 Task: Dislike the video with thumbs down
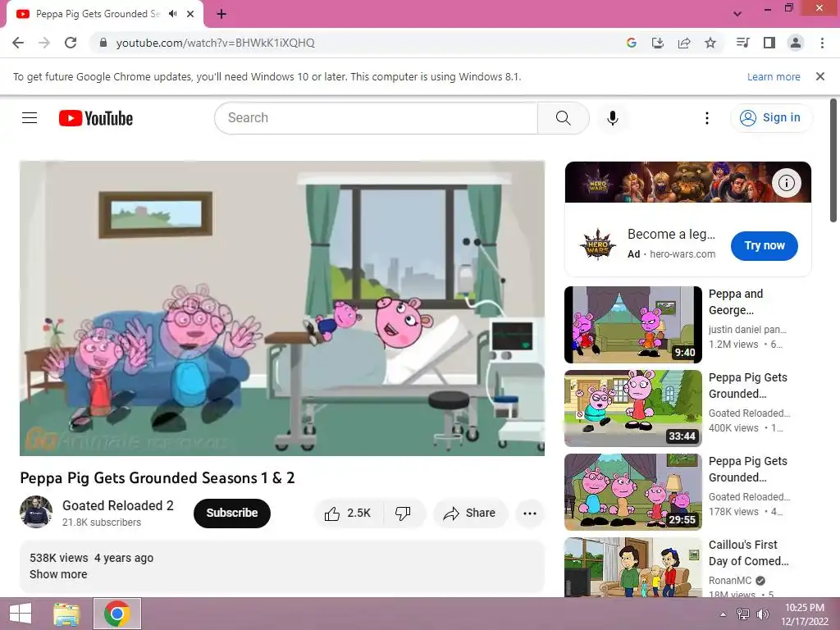[404, 514]
